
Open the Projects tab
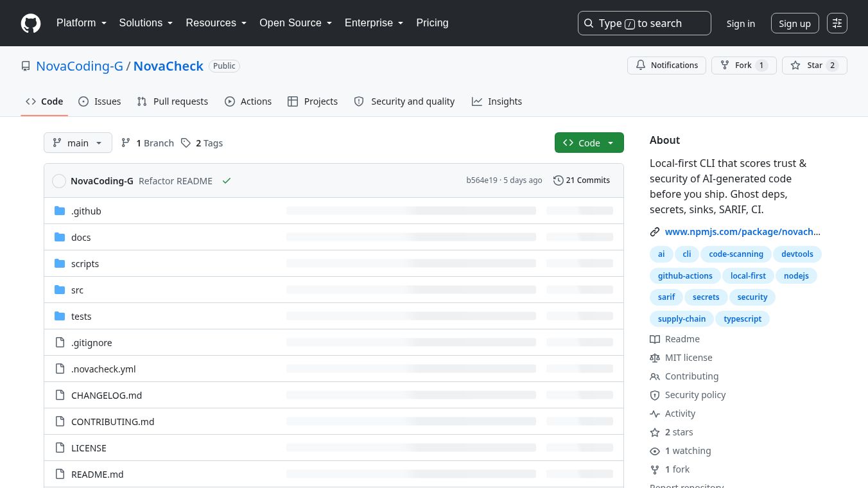click(x=313, y=101)
